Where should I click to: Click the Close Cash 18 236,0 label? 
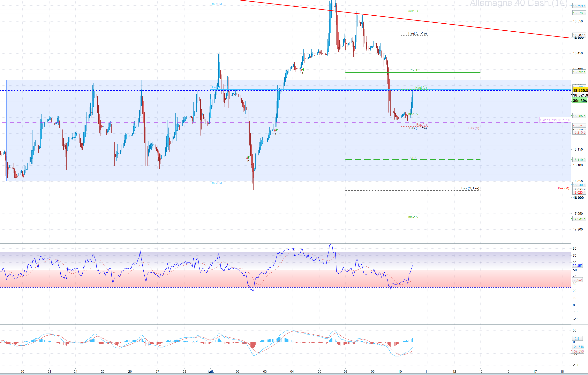(555, 120)
